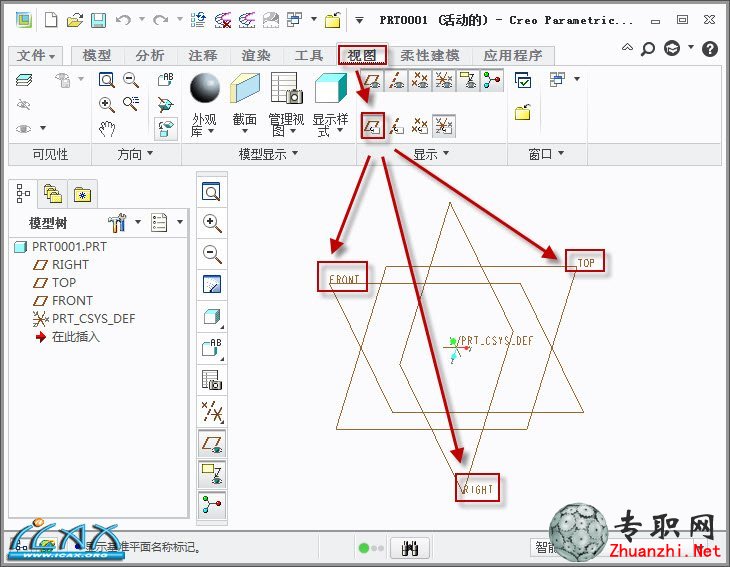Click Zoom Out on the graphics toolbar
The width and height of the screenshot is (730, 567).
[212, 254]
